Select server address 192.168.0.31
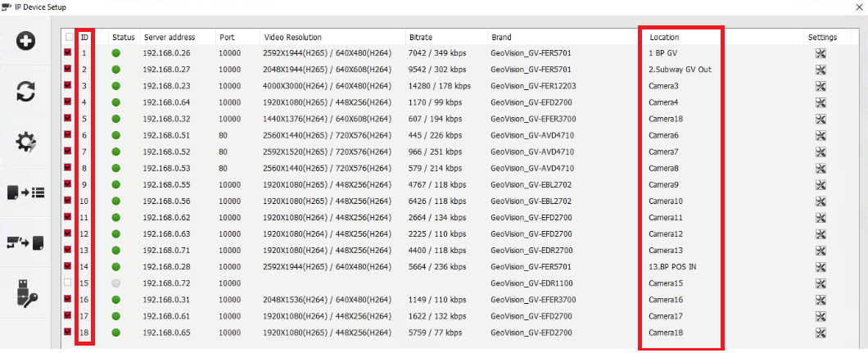 (x=166, y=300)
